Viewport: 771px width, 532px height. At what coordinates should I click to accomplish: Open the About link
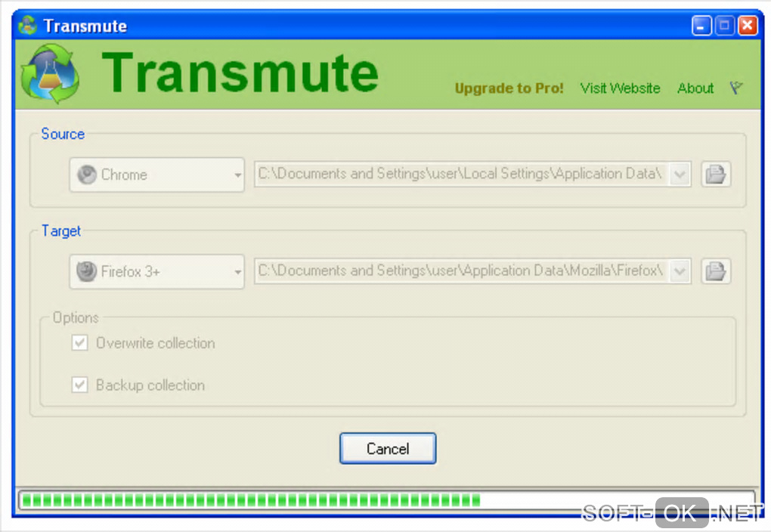click(695, 88)
